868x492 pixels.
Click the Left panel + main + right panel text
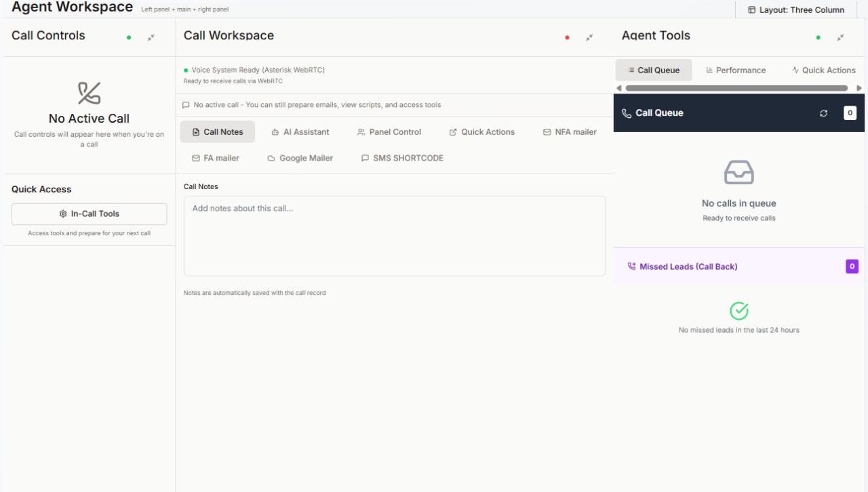pos(185,10)
